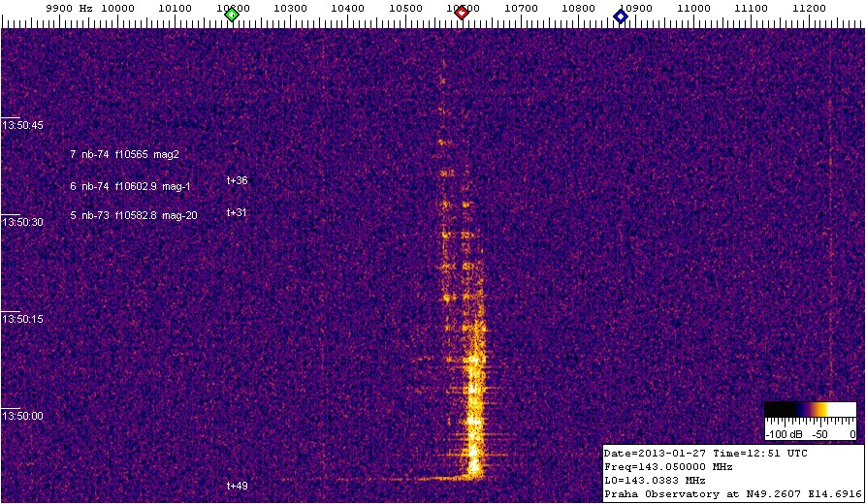Screen dimensions: 866x504
Task: Click the Praha Observatory location line
Action: (x=732, y=494)
